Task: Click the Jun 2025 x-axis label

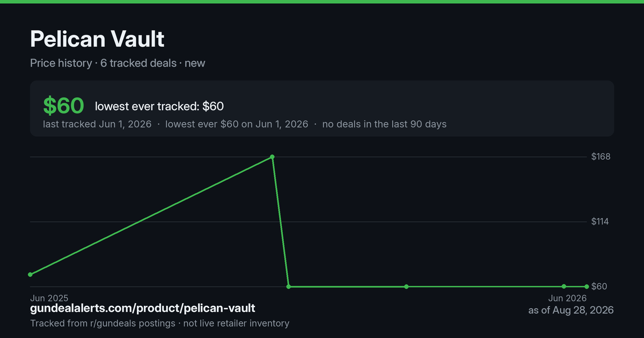Action: click(49, 298)
